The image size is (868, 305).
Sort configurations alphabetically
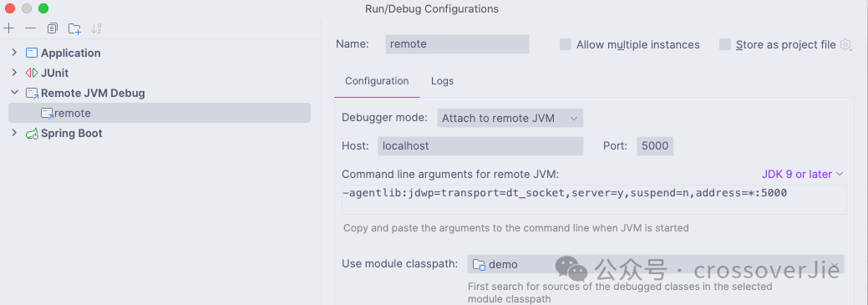pyautogui.click(x=96, y=28)
